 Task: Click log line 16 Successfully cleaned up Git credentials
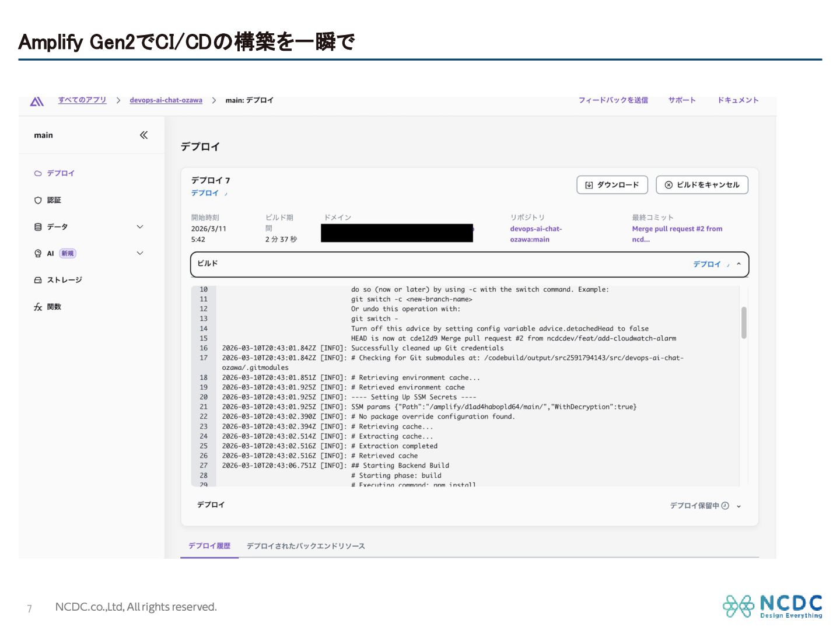coord(363,348)
